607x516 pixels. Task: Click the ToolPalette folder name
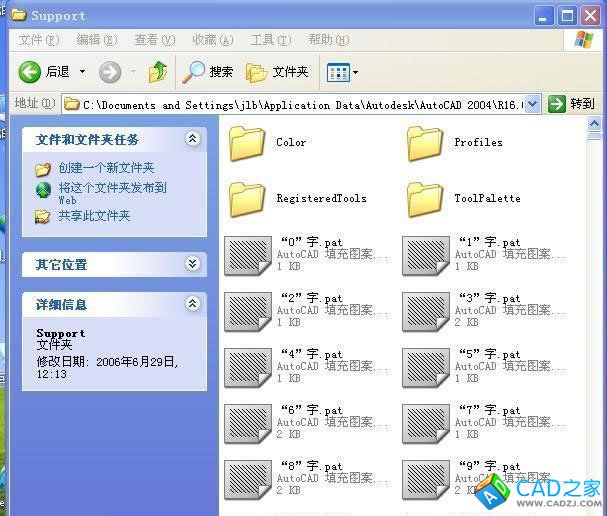[x=487, y=198]
